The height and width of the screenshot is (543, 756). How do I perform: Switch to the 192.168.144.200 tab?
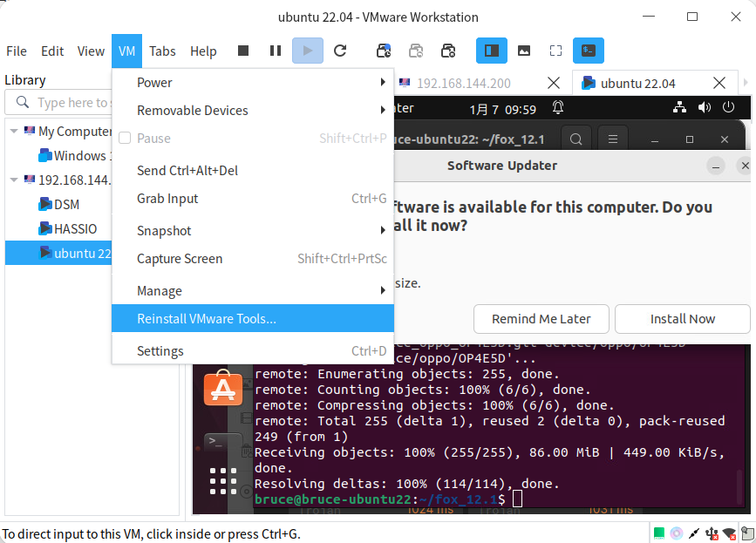(x=463, y=84)
